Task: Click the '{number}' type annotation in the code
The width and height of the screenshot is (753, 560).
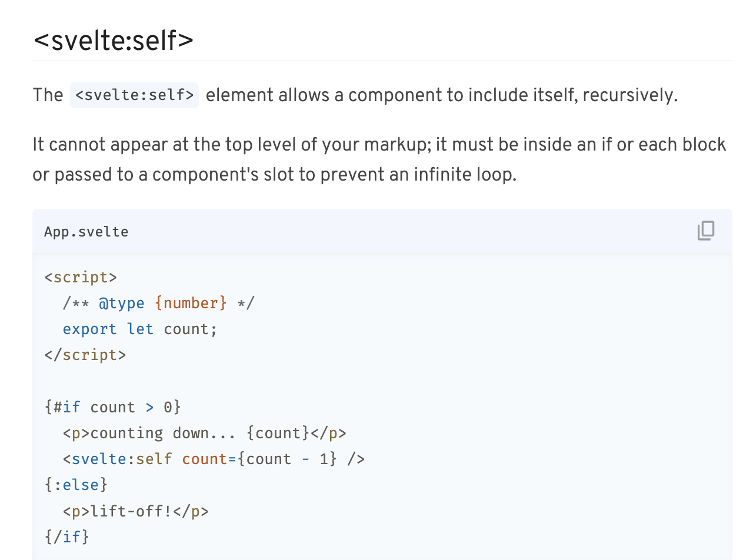Action: [191, 303]
